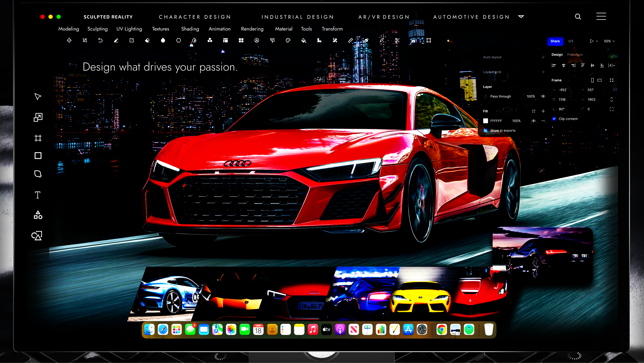Click the three-circle color filter icon
The width and height of the screenshot is (644, 363).
pyautogui.click(x=210, y=40)
